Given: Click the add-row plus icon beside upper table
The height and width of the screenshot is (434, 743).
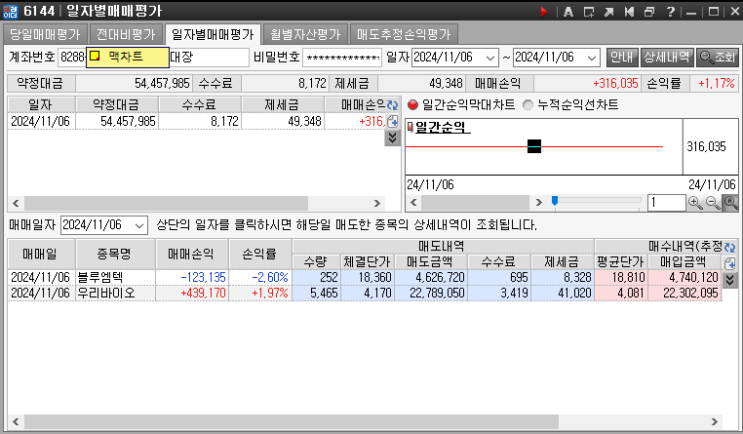Looking at the screenshot, I should 392,121.
